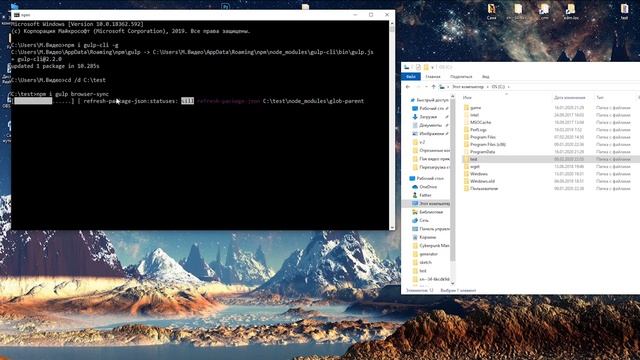The image size is (640, 360).
Task: Open OneDrive in Explorer sidebar
Action: point(428,187)
